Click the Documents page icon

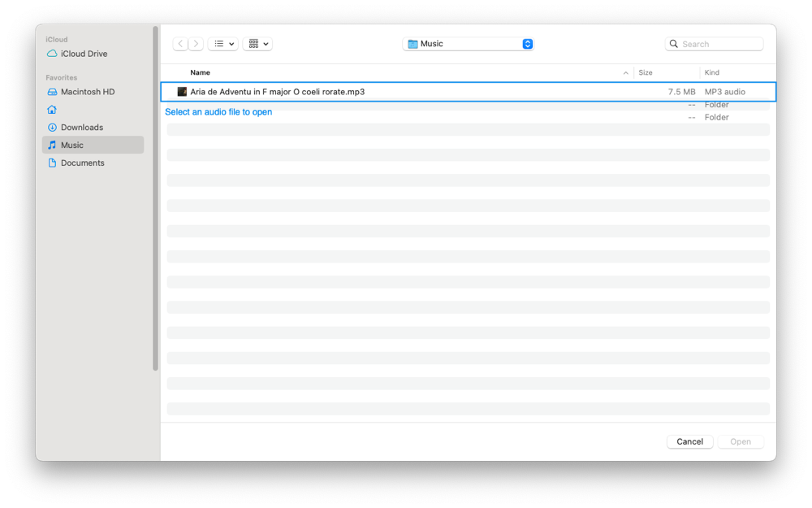52,163
